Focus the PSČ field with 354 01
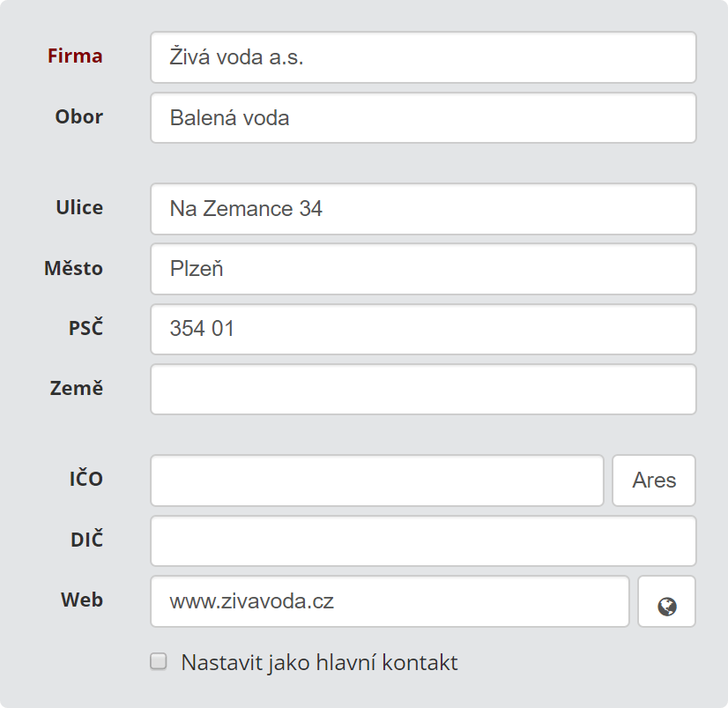 (423, 330)
